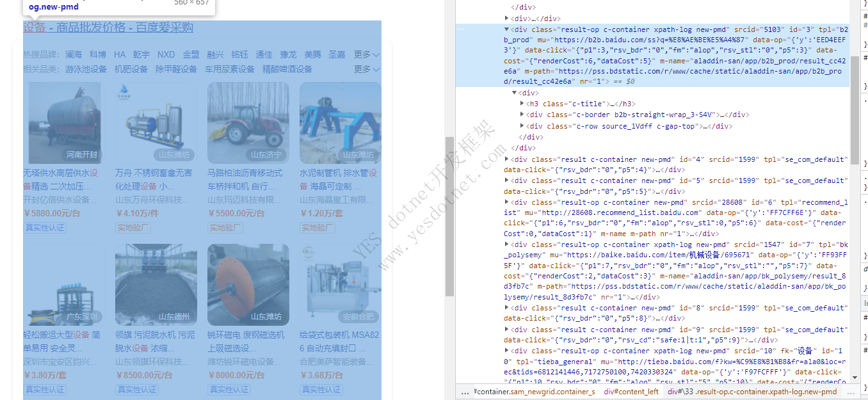This screenshot has height=400, width=868.
Task: Pick the NXD brand link
Action: [166, 55]
